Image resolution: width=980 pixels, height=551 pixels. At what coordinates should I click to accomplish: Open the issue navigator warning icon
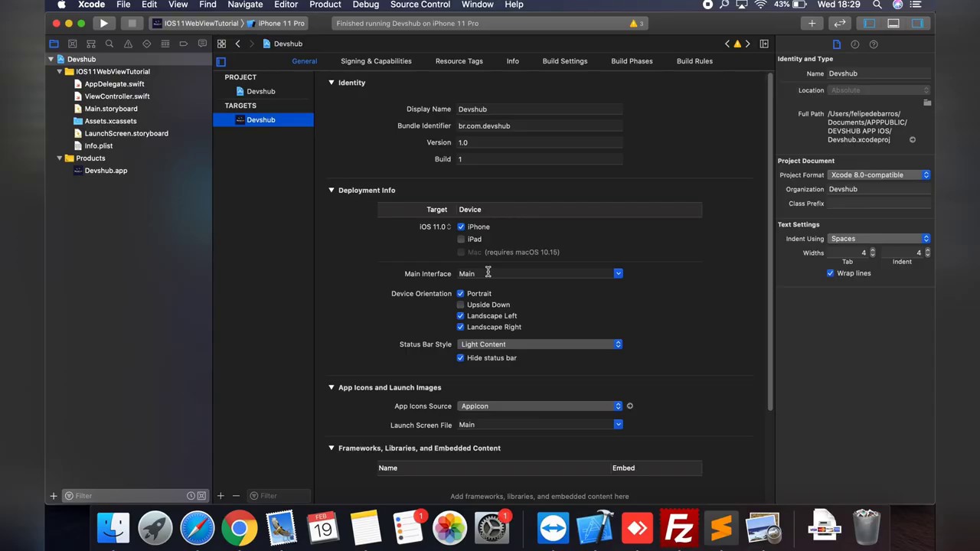(x=128, y=44)
